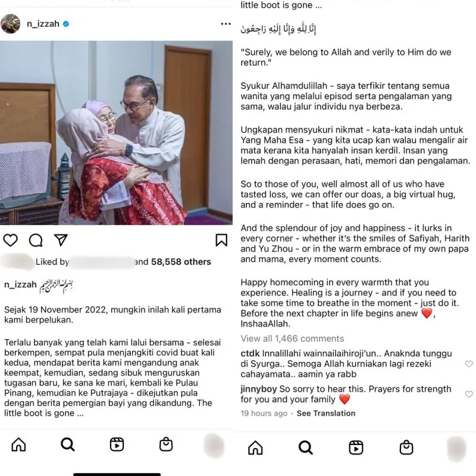Tap the n_izzah username in post header
This screenshot has width=476, height=476.
pyautogui.click(x=43, y=24)
